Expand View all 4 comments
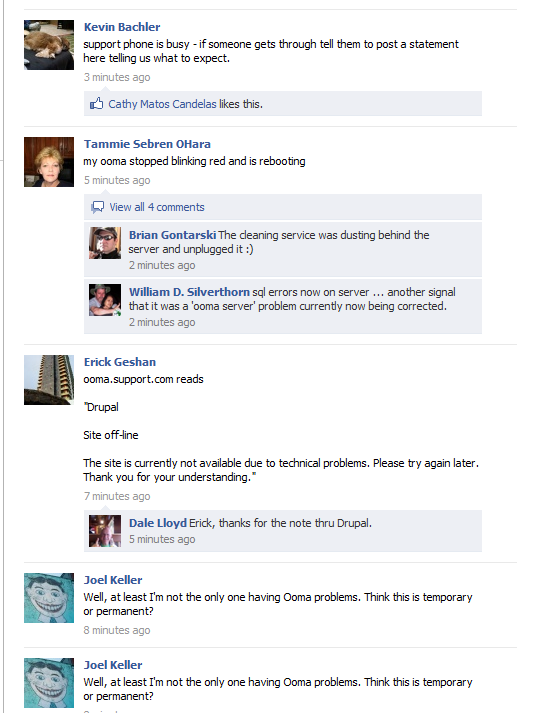Viewport: 533px width, 713px height. point(157,207)
